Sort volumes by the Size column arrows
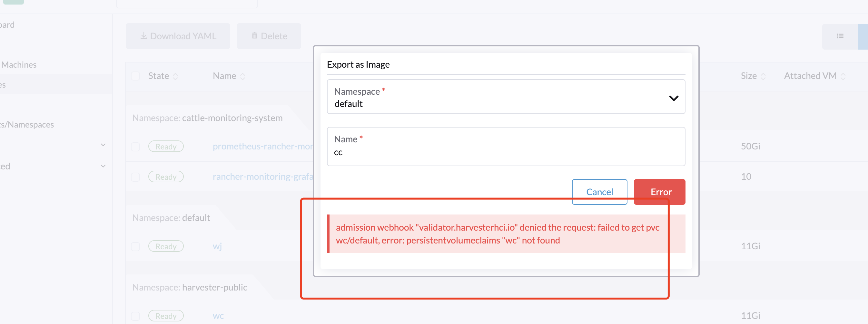The height and width of the screenshot is (324, 868). coord(764,76)
